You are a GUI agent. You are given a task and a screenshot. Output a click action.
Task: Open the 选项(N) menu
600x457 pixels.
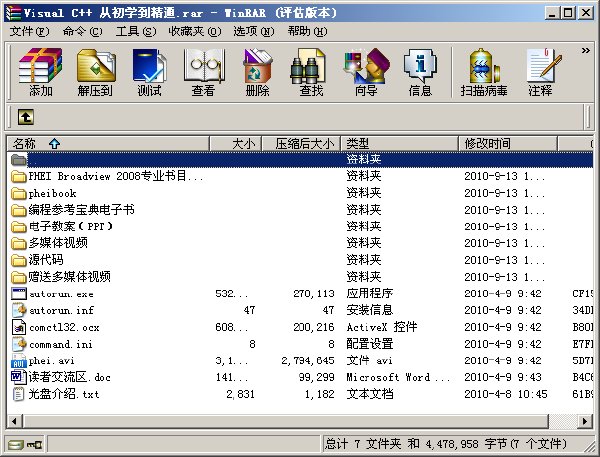point(254,31)
